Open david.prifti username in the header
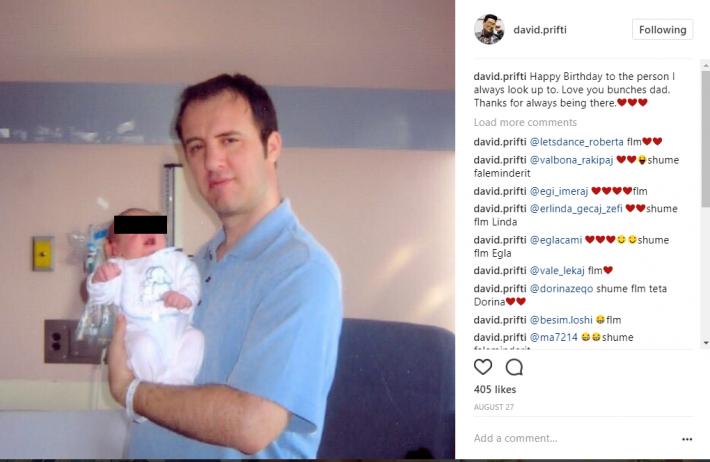The width and height of the screenshot is (710, 462). point(540,30)
